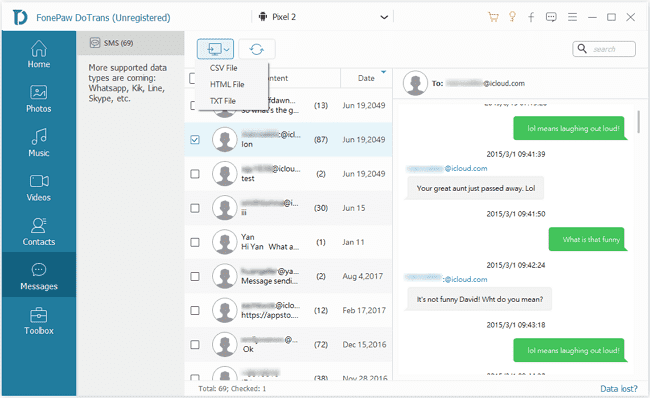Open Contacts from the sidebar
This screenshot has height=398, width=650.
pos(39,232)
